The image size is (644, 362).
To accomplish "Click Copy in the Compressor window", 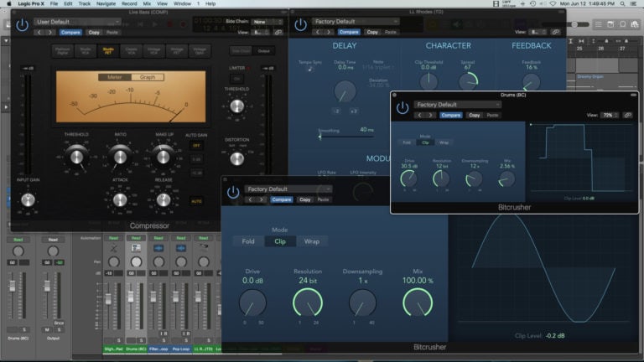I will [94, 33].
